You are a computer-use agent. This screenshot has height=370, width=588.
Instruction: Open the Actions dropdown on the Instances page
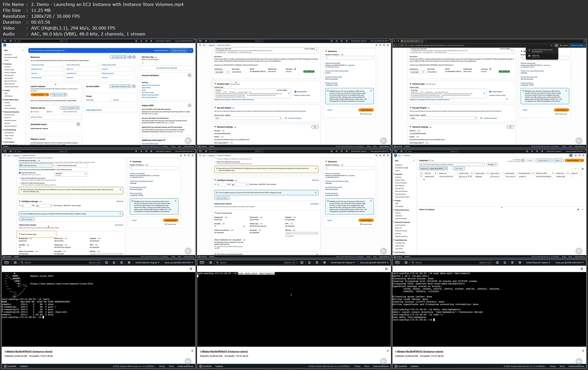(558, 160)
